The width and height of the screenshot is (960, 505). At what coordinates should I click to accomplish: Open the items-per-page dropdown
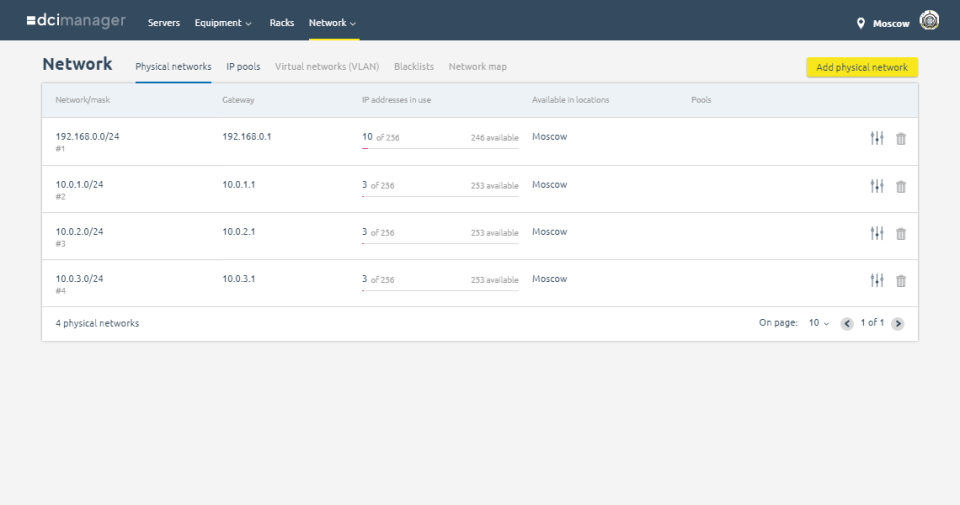(819, 323)
